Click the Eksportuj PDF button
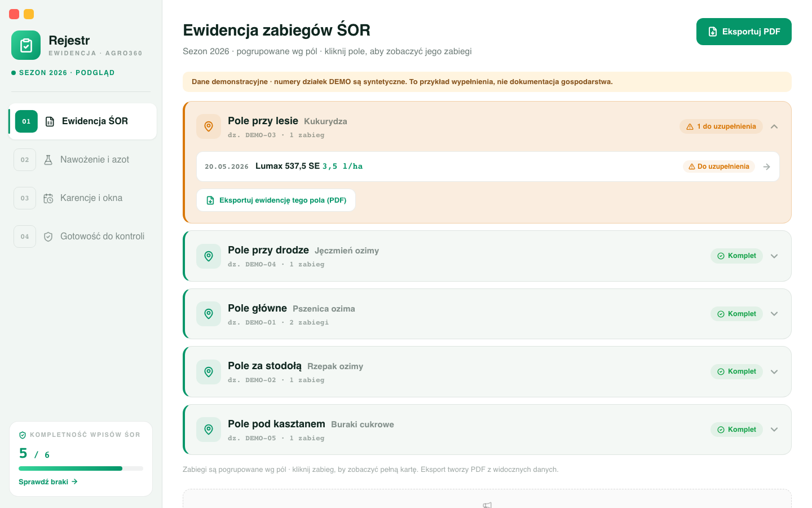This screenshot has height=508, width=812. click(744, 32)
